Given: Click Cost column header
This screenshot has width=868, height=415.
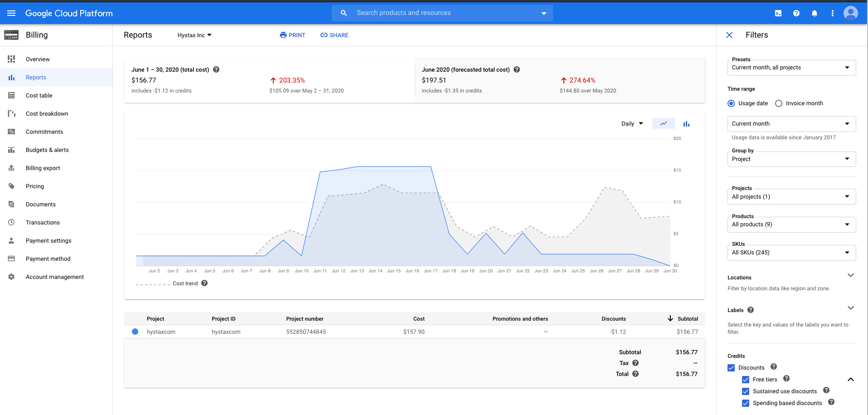Looking at the screenshot, I should point(419,319).
